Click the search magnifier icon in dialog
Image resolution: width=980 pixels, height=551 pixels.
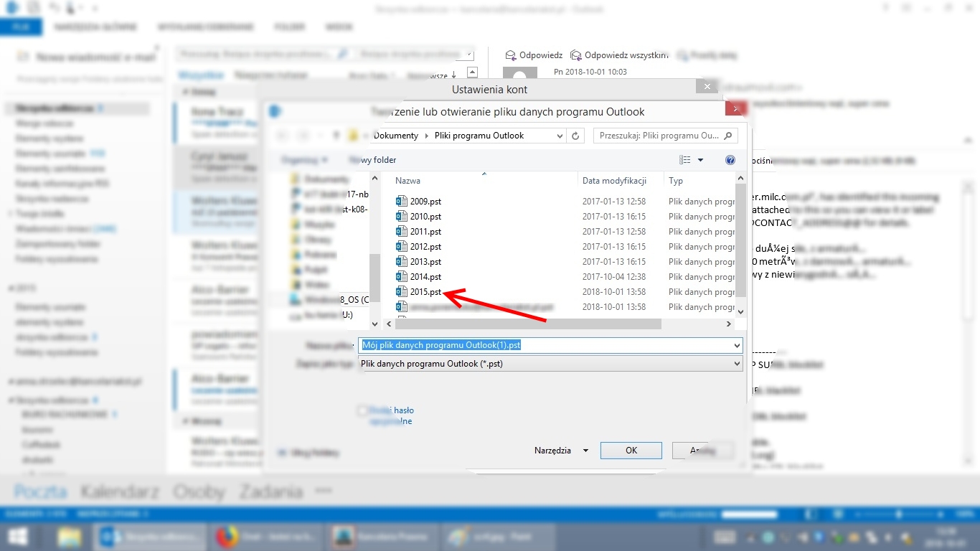[x=729, y=136]
